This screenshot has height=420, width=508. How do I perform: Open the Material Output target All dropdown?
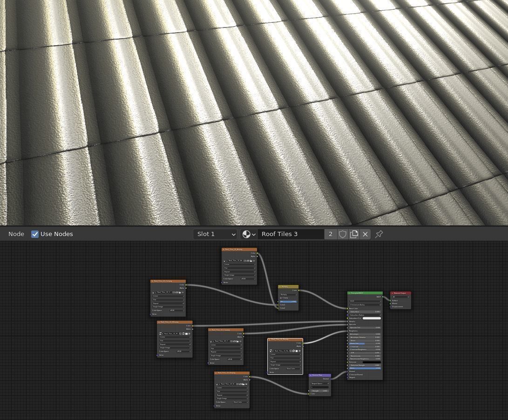point(401,297)
